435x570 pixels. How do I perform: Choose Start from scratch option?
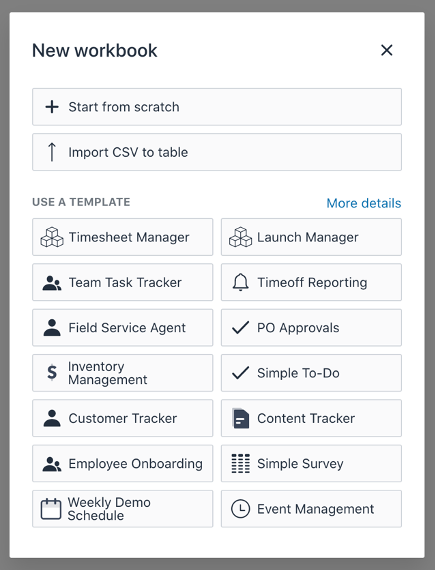point(217,107)
